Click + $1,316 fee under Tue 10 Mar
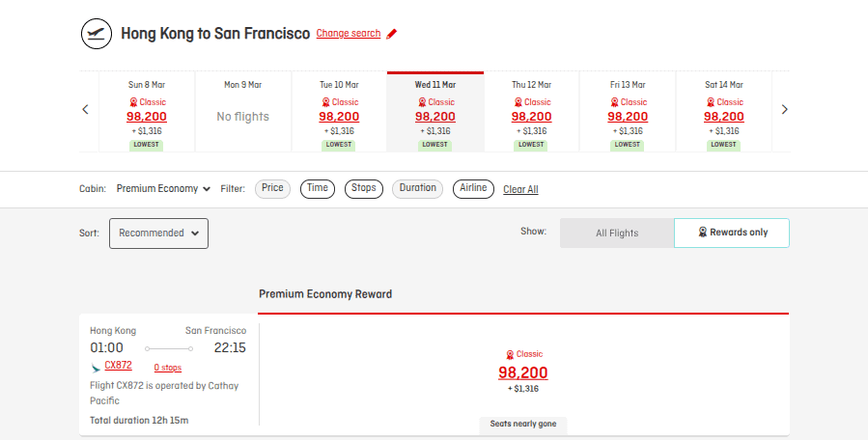Screen dimensions: 868x440 [339, 131]
